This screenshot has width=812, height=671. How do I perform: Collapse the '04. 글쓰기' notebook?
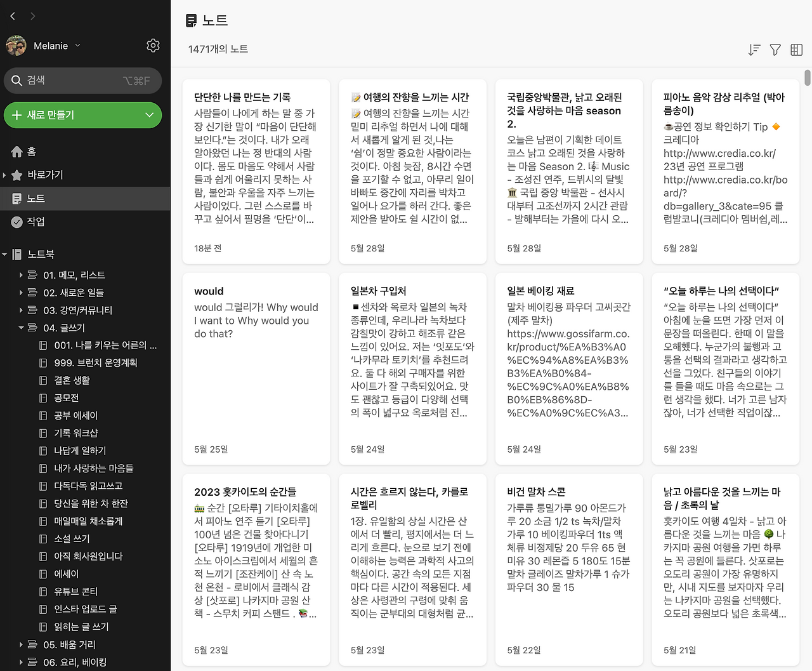click(x=20, y=328)
